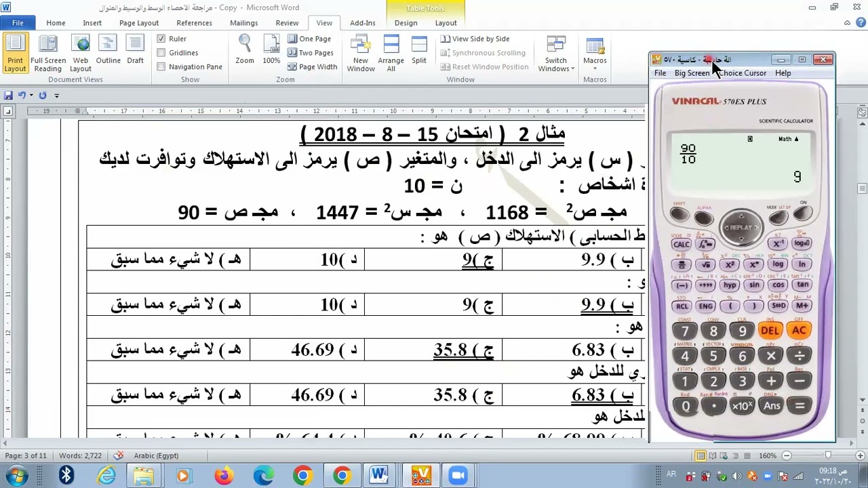The height and width of the screenshot is (488, 868).
Task: Open Windows Start menu
Action: pyautogui.click(x=15, y=475)
